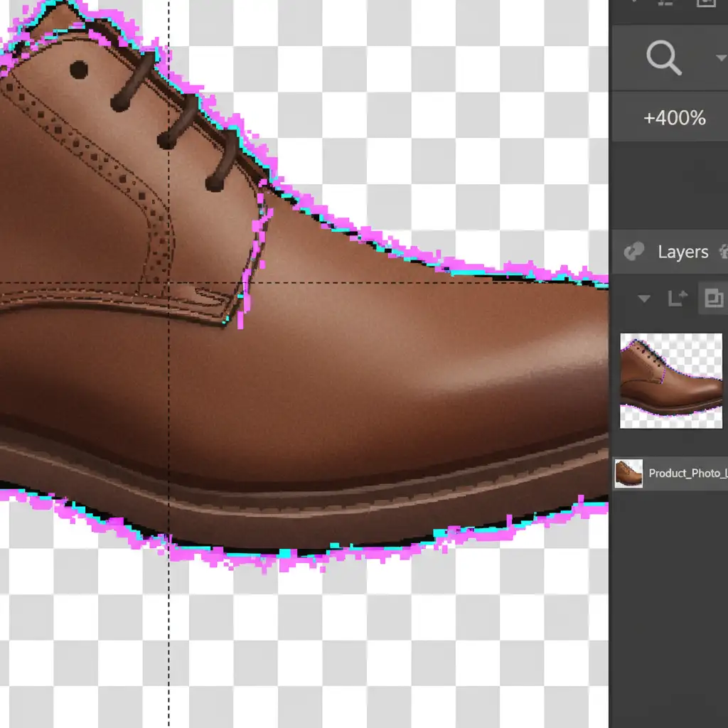Select the magnifier Zoom tool
The width and height of the screenshot is (728, 728).
(663, 58)
